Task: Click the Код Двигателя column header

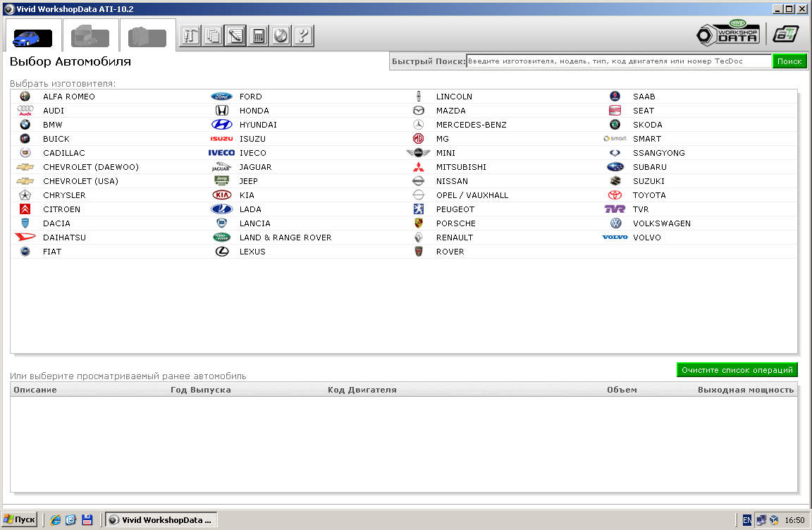Action: pyautogui.click(x=362, y=390)
